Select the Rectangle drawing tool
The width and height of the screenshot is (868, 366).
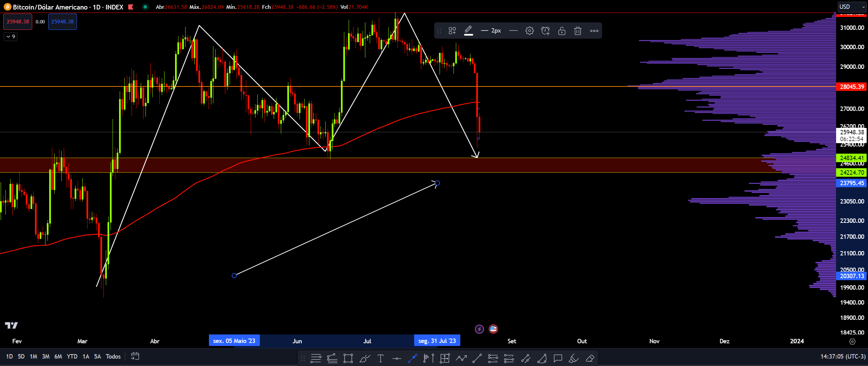348,358
